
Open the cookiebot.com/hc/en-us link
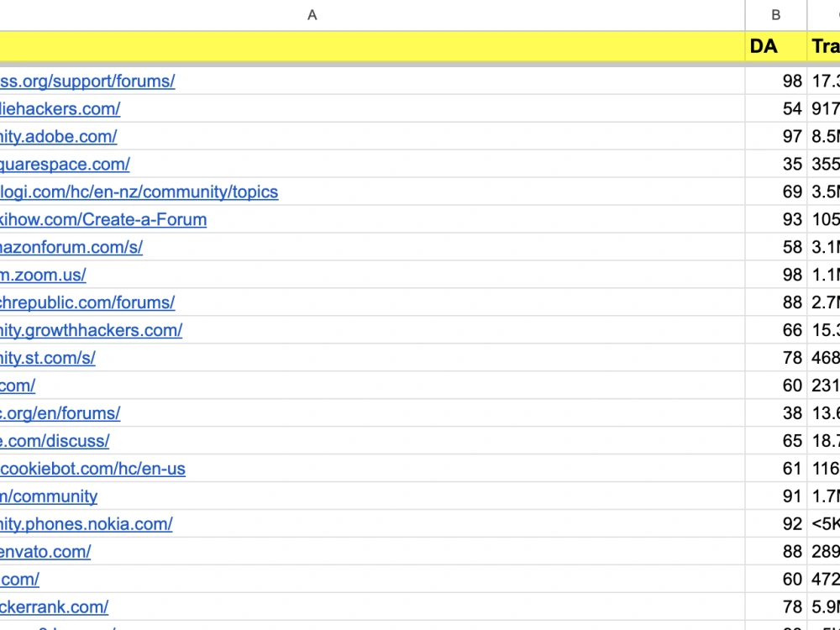92,469
